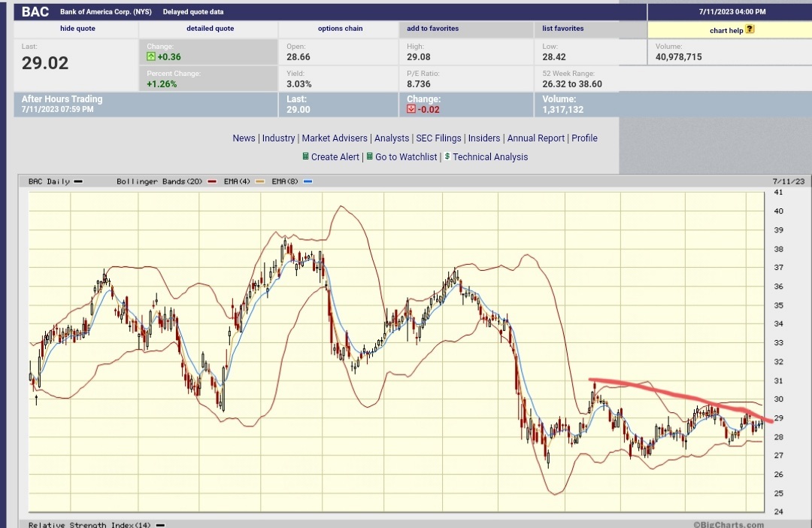
Task: Click the After Hours Trading label
Action: [62, 99]
